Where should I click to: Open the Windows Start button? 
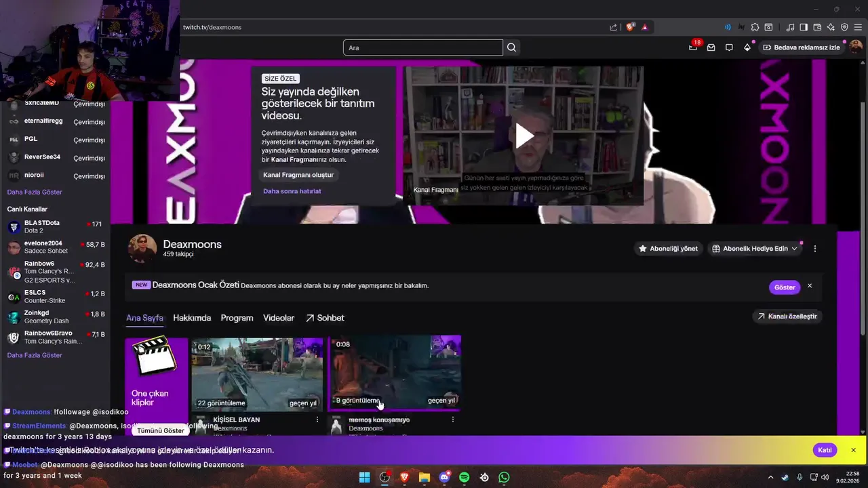point(364,477)
